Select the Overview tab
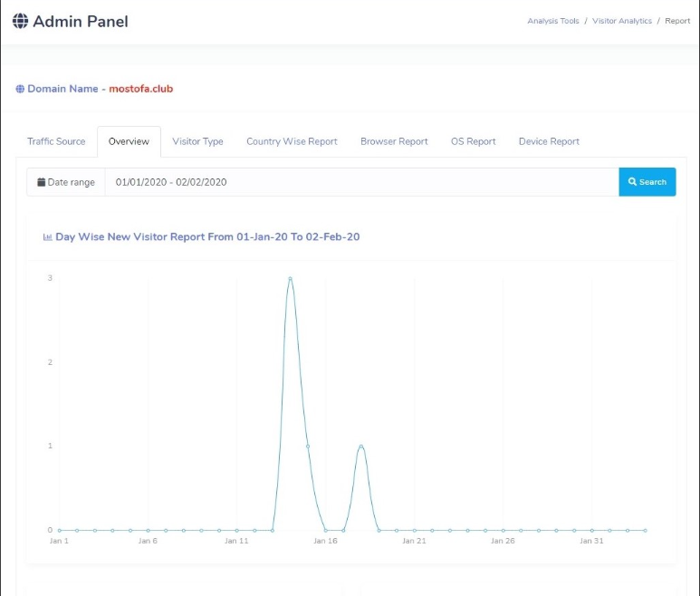 129,141
